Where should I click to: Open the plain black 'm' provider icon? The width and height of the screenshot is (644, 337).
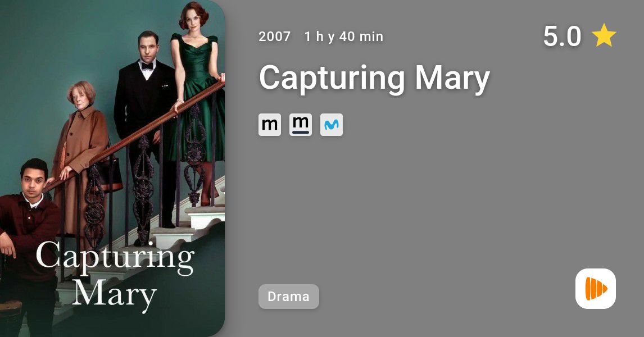coord(269,125)
